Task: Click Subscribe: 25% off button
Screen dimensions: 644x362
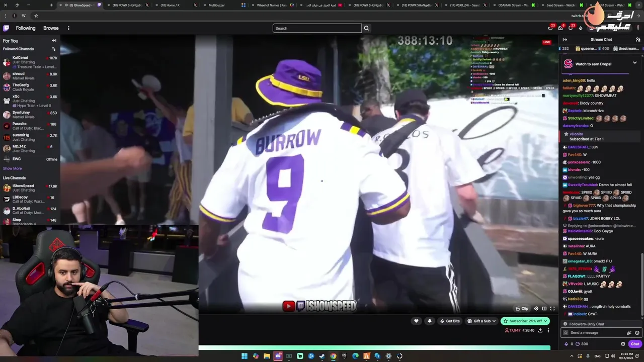Action: (x=525, y=321)
